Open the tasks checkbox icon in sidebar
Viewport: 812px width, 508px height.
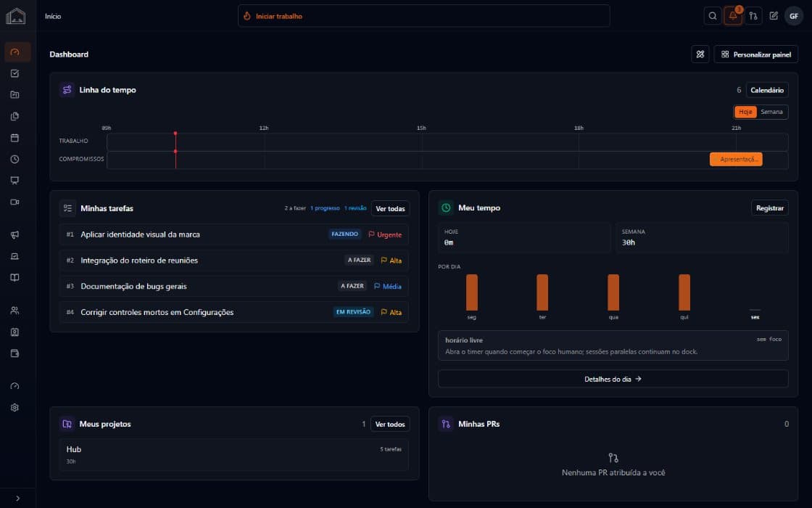tap(14, 73)
